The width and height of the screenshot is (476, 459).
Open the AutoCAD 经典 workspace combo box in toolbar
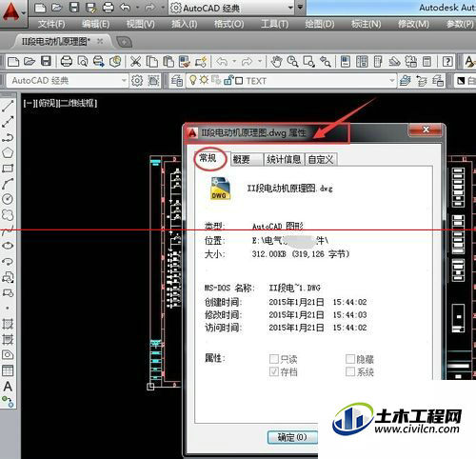pyautogui.click(x=68, y=81)
